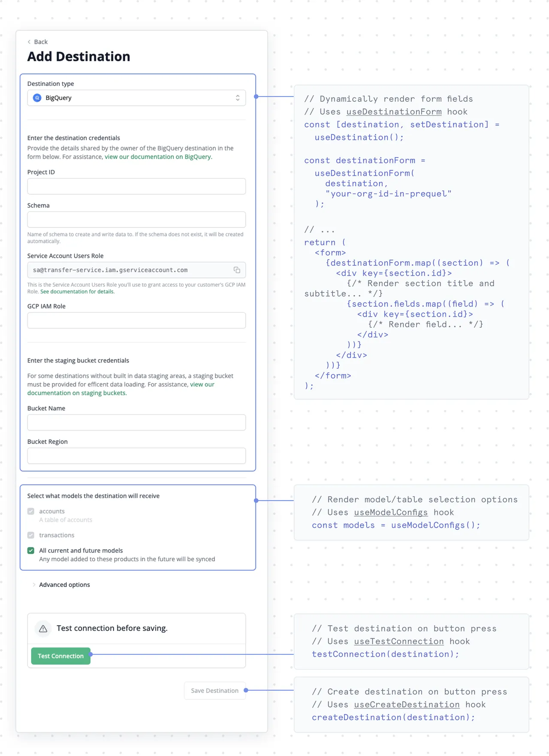Focus the Project ID input field

tap(136, 186)
